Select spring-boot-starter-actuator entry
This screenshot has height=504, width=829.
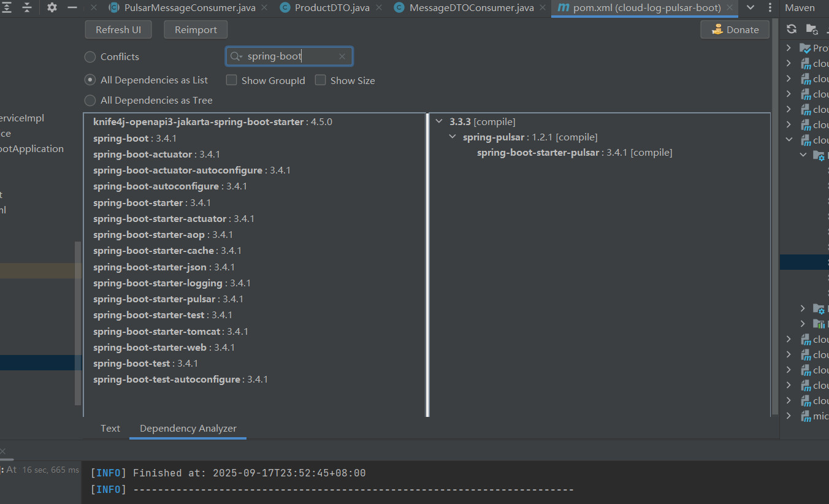174,219
